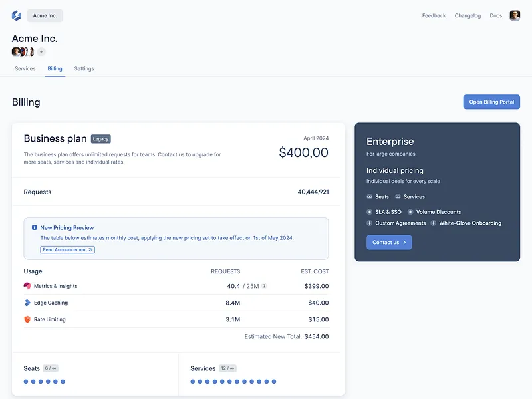Click the team member avatars group
Image resolution: width=532 pixels, height=399 pixels.
pos(23,52)
